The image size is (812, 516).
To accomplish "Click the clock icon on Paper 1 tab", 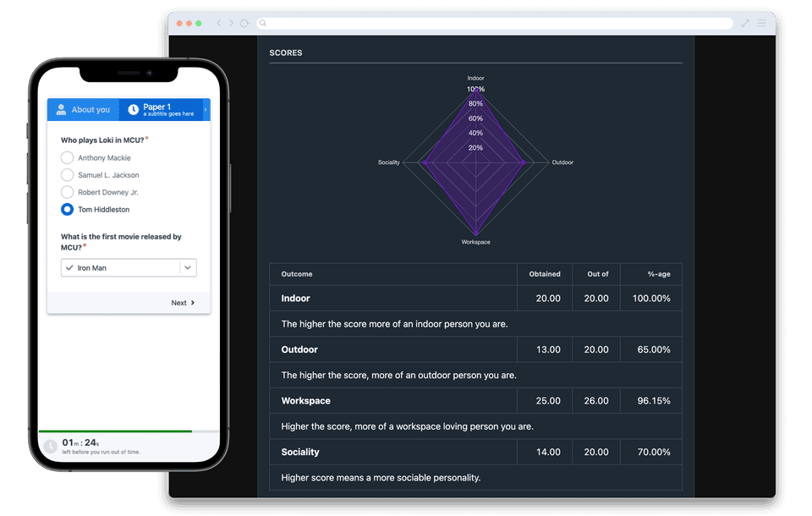I will pos(134,109).
